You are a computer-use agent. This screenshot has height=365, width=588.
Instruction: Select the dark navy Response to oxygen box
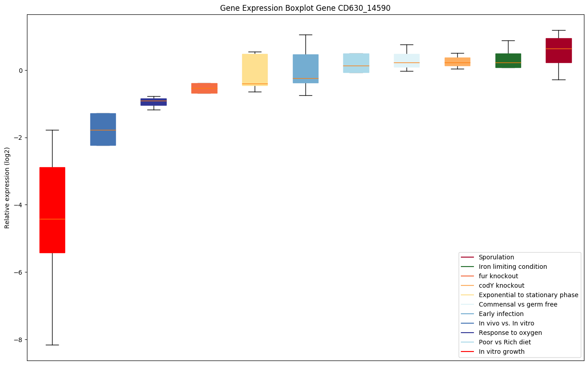[154, 102]
